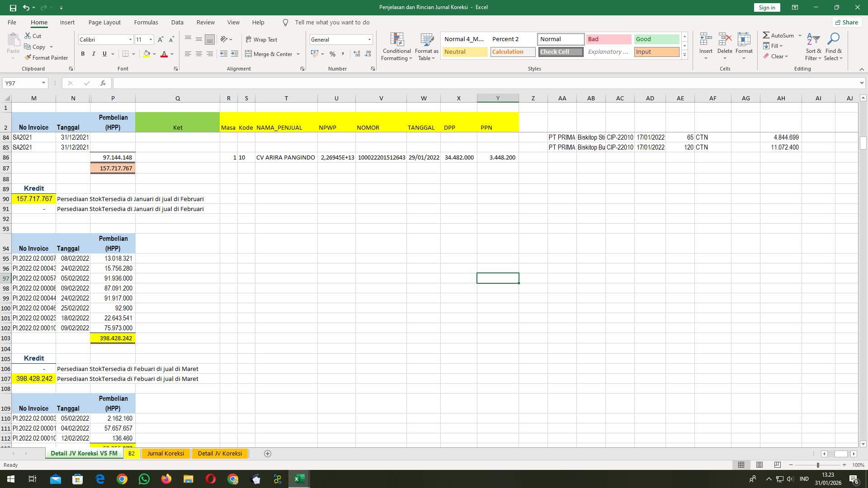Switch to the Formulas ribbon tab
This screenshot has height=488, width=868.
coord(146,22)
